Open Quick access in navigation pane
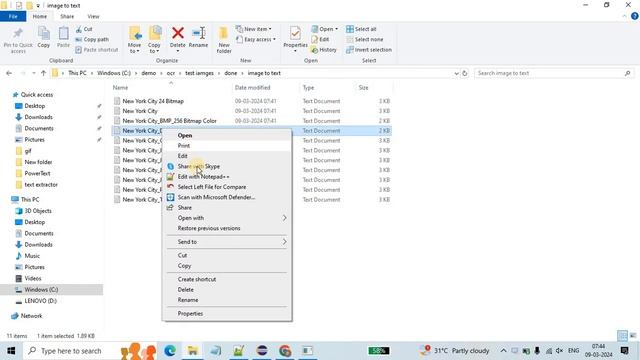The height and width of the screenshot is (360, 640). point(37,95)
